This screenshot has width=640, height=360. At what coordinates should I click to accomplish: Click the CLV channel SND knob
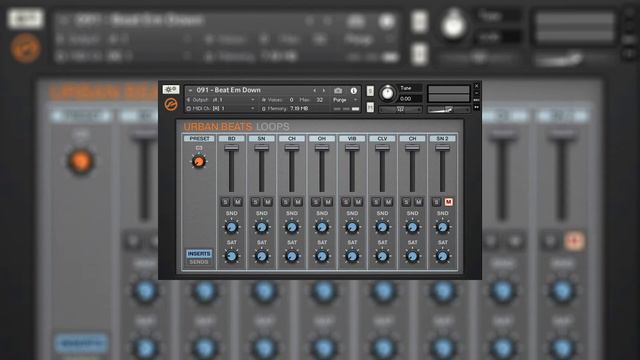click(382, 227)
